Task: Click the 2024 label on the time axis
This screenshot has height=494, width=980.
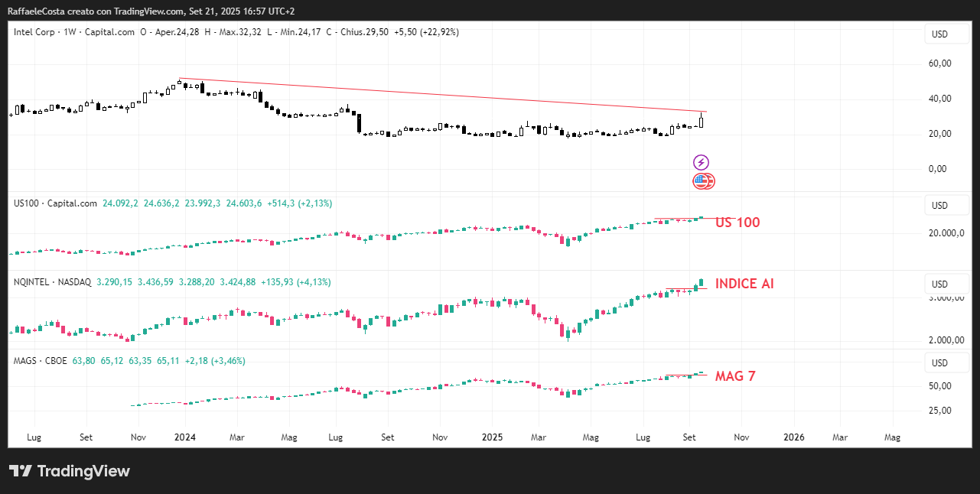Action: tap(184, 437)
